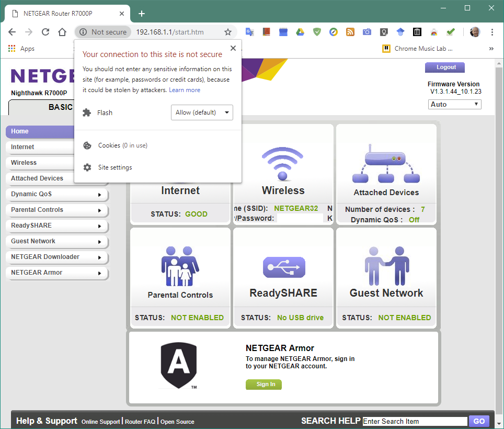Open Attached Devices in the sidebar menu
This screenshot has height=429, width=504.
coord(40,178)
